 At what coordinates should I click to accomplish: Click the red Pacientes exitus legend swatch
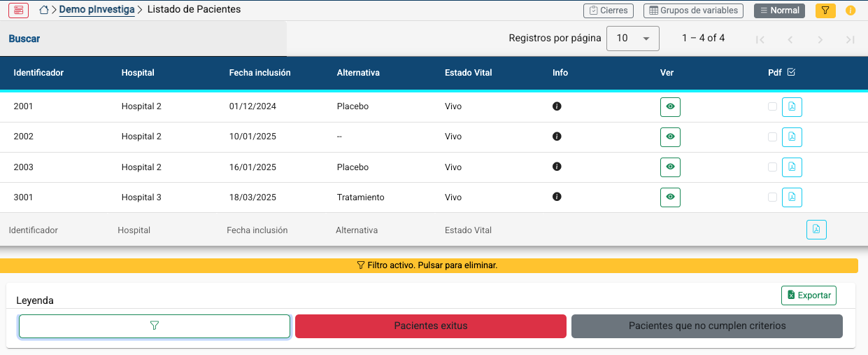coord(431,326)
